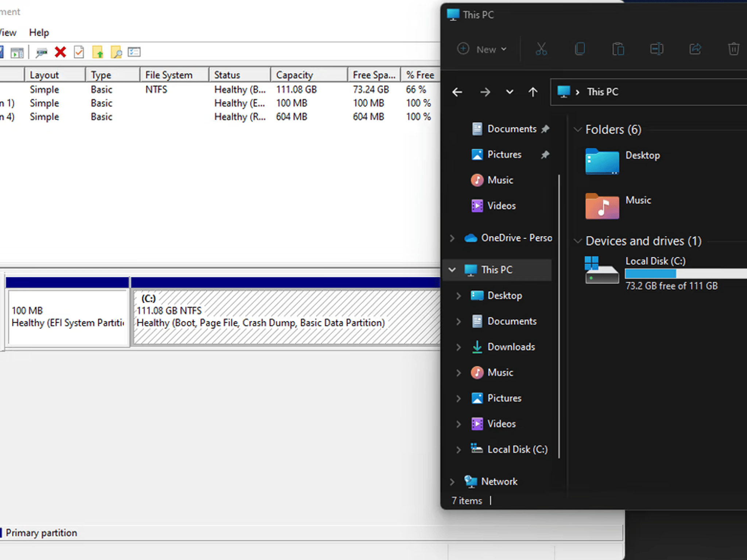
Task: Click the 7 items status bar text
Action: pos(467,501)
